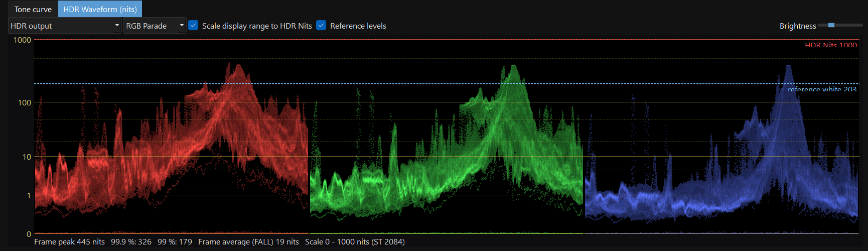Open the HDR output dropdown
The height and width of the screenshot is (251, 868).
tap(65, 26)
